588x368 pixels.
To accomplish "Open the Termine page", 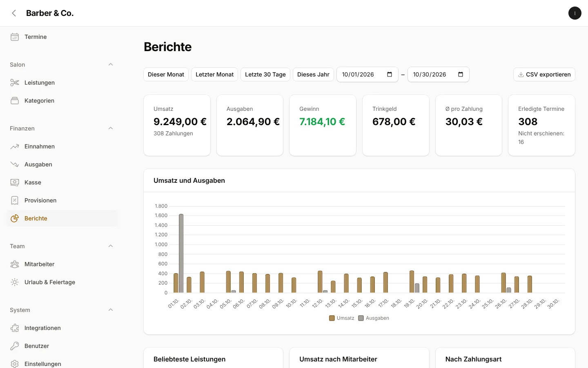I will pos(62,37).
